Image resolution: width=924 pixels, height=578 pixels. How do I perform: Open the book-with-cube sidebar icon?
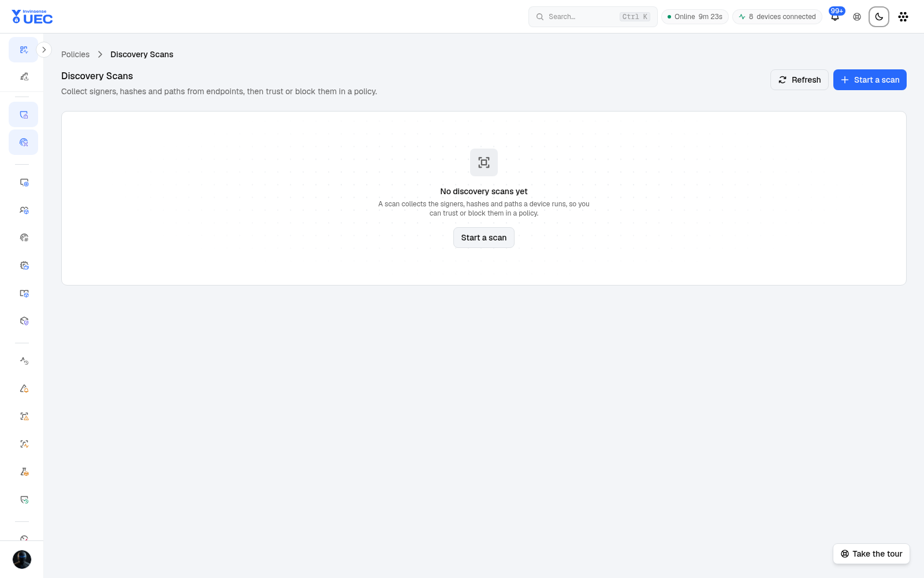pos(24,293)
